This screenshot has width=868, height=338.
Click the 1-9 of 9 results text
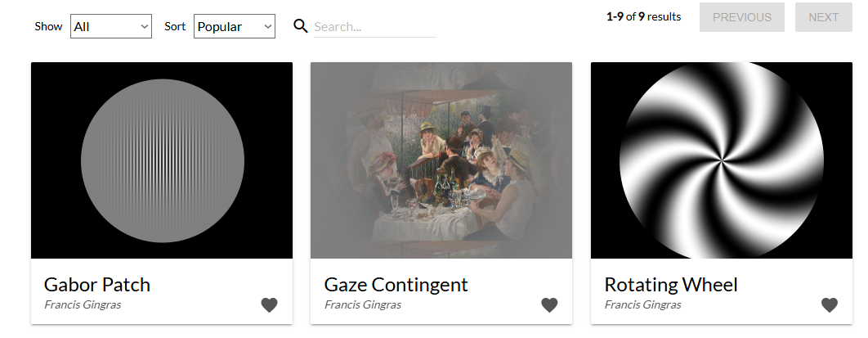tap(643, 16)
